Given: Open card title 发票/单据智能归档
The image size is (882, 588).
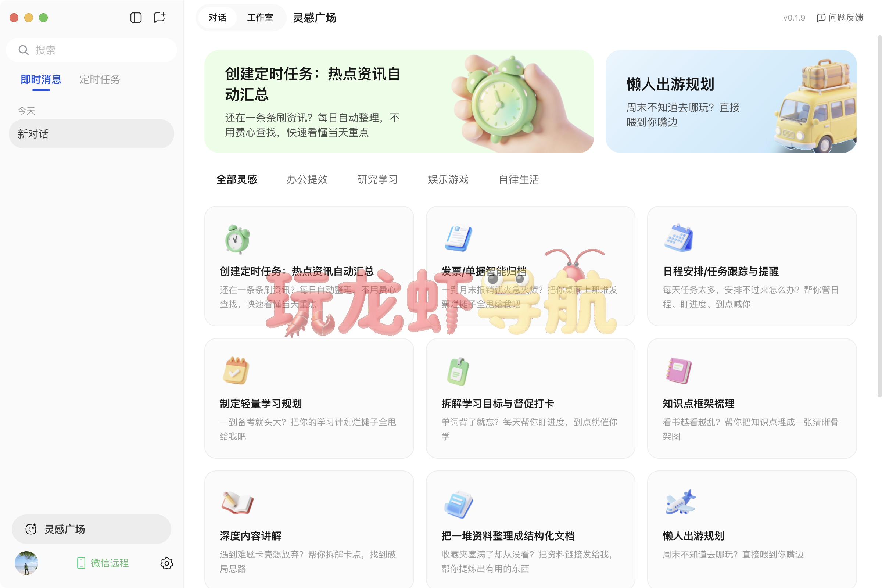Looking at the screenshot, I should [x=484, y=271].
